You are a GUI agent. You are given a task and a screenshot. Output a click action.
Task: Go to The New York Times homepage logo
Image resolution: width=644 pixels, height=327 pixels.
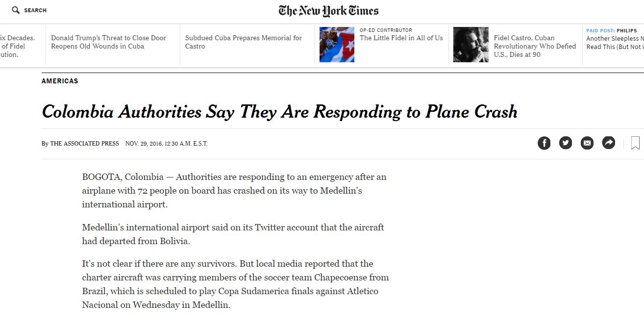click(328, 11)
